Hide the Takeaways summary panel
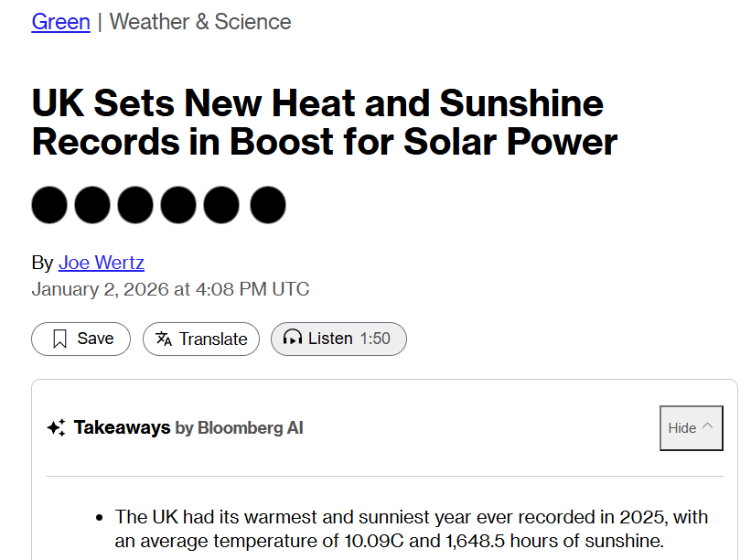 (x=681, y=427)
